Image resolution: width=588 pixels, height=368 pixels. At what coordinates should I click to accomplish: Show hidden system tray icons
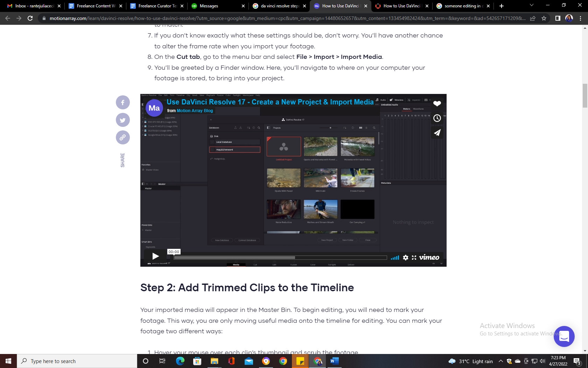[501, 361]
